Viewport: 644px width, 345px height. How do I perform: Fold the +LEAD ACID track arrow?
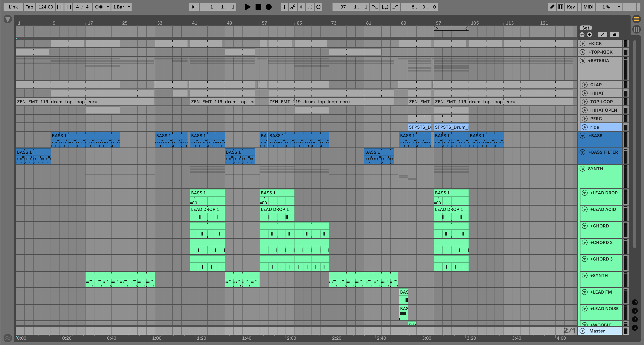pyautogui.click(x=584, y=209)
